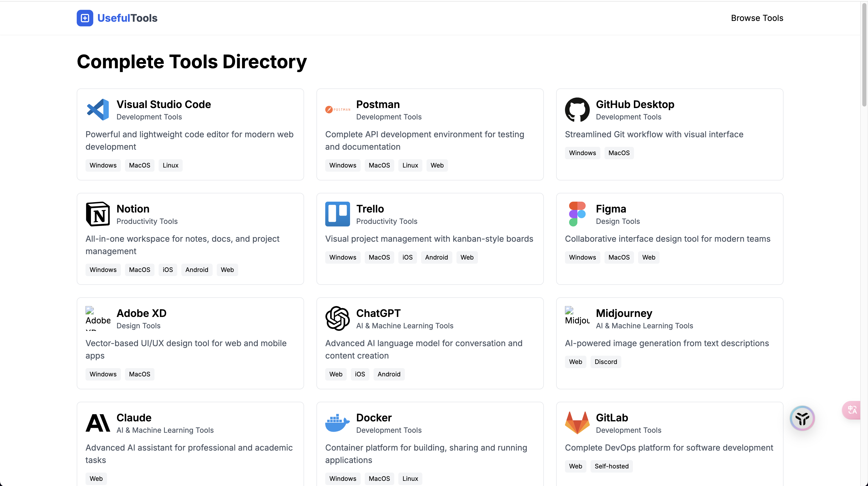Open the floating translate widget icon

853,410
